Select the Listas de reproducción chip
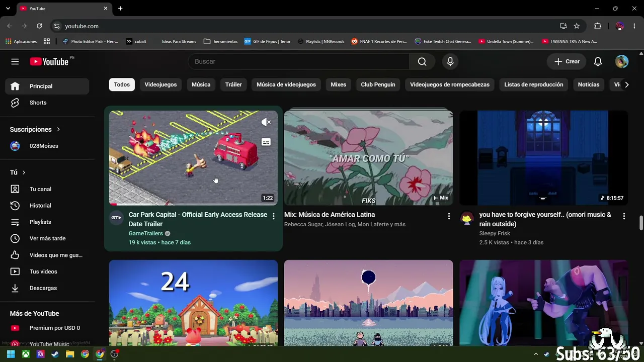The width and height of the screenshot is (644, 362). coord(534,84)
